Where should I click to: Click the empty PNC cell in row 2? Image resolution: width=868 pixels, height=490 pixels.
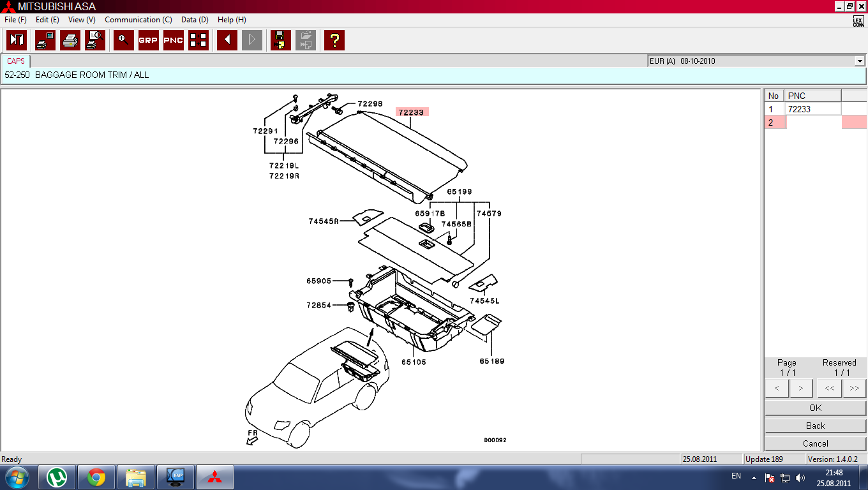pos(813,122)
